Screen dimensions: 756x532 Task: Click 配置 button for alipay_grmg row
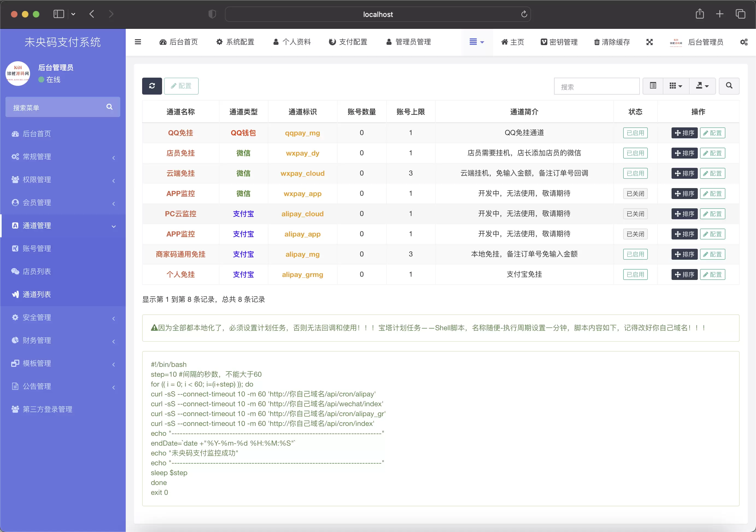(712, 274)
